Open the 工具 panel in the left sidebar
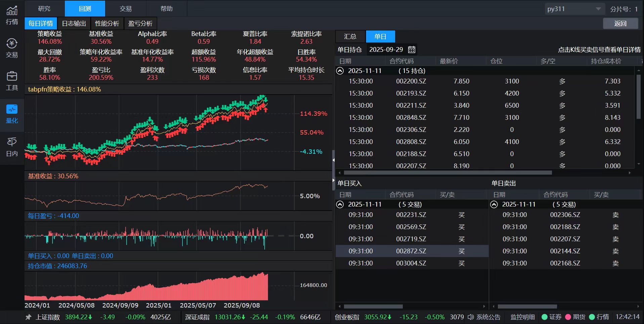Screen dimensions: 644x324 [x=12, y=81]
